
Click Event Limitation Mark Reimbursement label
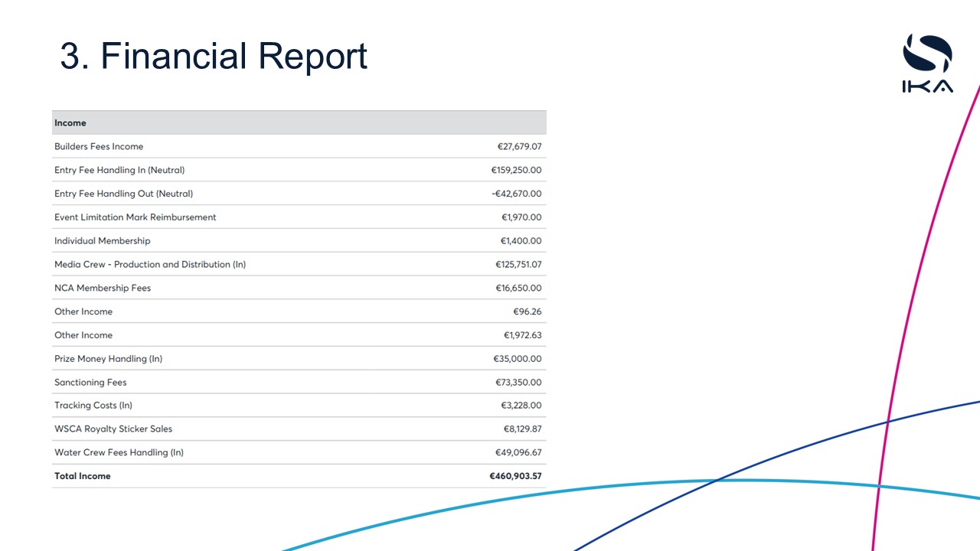click(135, 217)
